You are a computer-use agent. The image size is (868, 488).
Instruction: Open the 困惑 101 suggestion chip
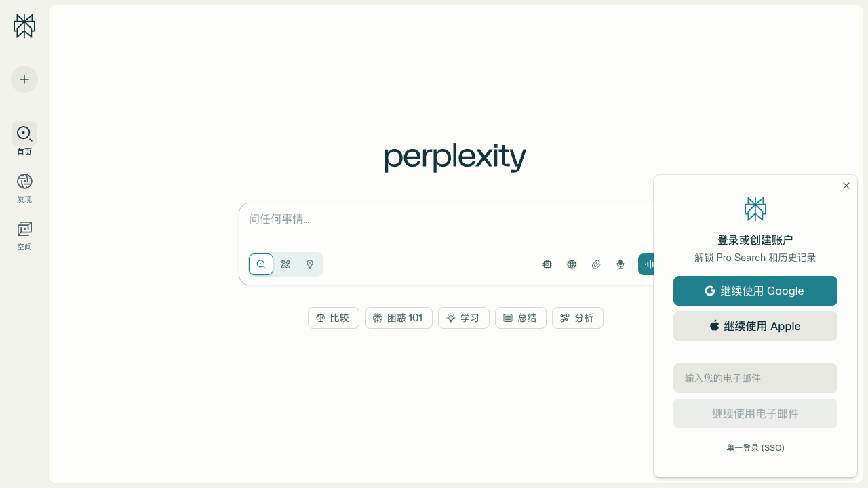tap(398, 318)
